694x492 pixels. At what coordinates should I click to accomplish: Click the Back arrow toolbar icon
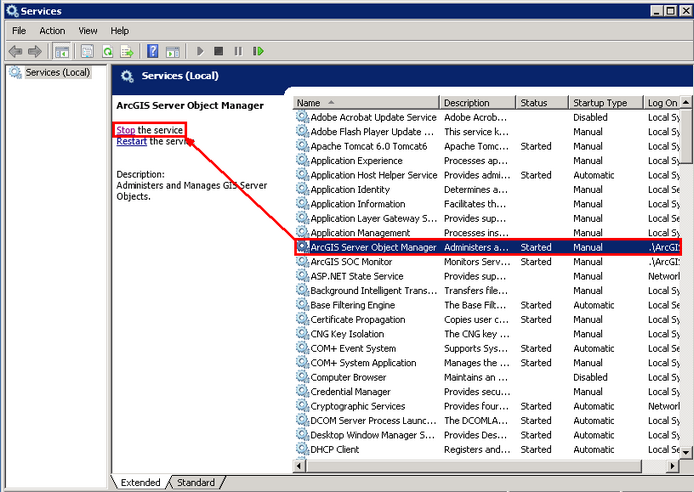(15, 51)
